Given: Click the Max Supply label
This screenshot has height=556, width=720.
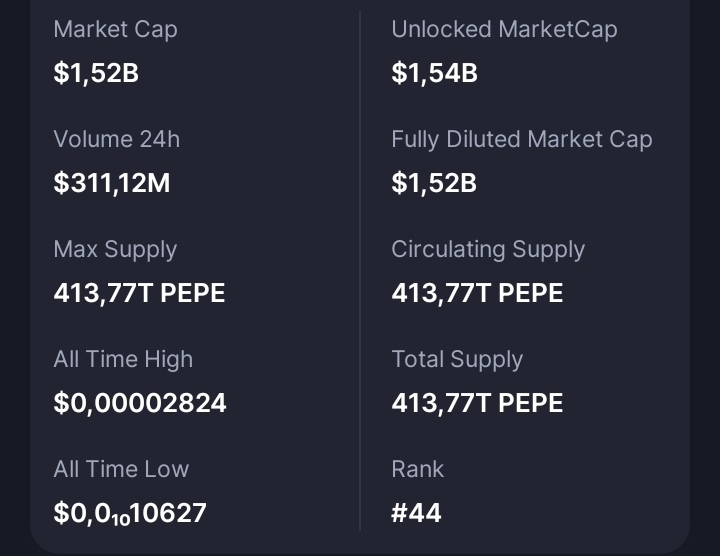Looking at the screenshot, I should [115, 249].
